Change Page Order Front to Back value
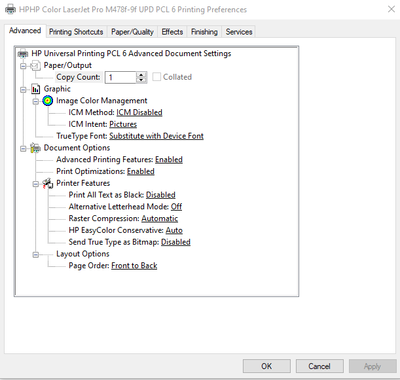The image size is (400, 380). (134, 266)
